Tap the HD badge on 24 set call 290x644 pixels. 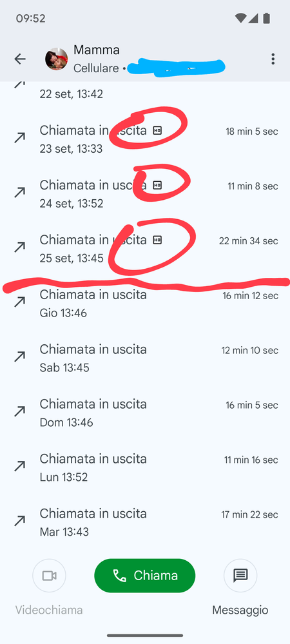pyautogui.click(x=157, y=185)
